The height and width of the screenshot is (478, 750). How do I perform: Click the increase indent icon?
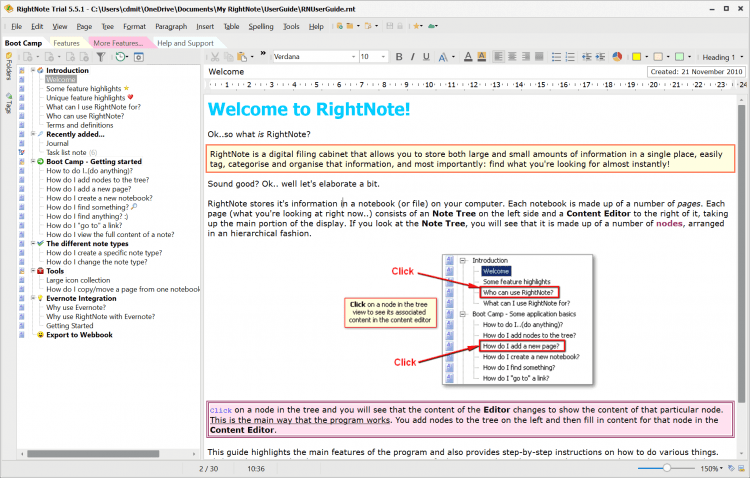[x=600, y=57]
